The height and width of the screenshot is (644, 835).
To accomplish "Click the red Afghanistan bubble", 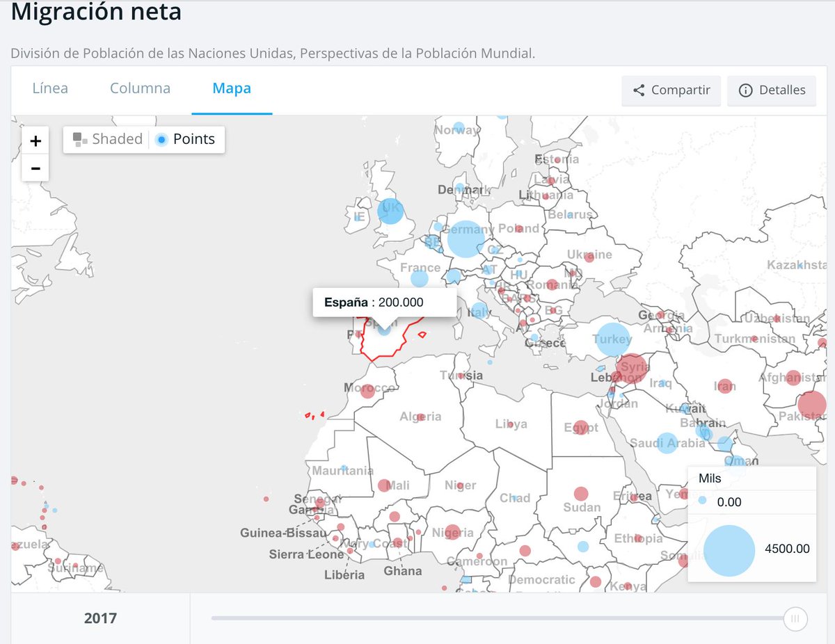I will (792, 378).
